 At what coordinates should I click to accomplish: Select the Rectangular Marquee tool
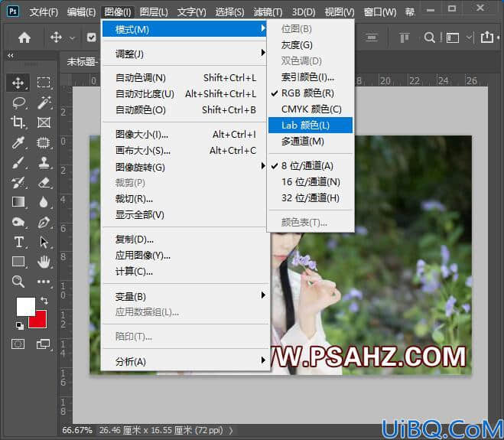click(x=44, y=83)
